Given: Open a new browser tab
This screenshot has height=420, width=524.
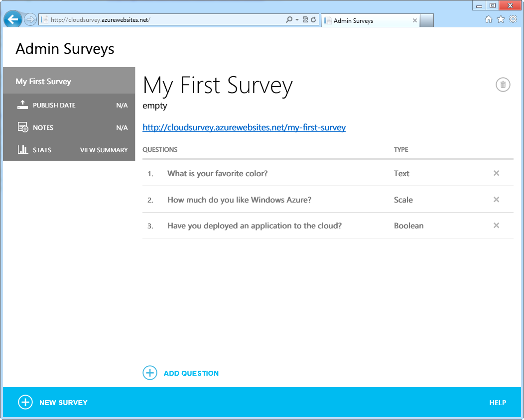Looking at the screenshot, I should (x=427, y=20).
